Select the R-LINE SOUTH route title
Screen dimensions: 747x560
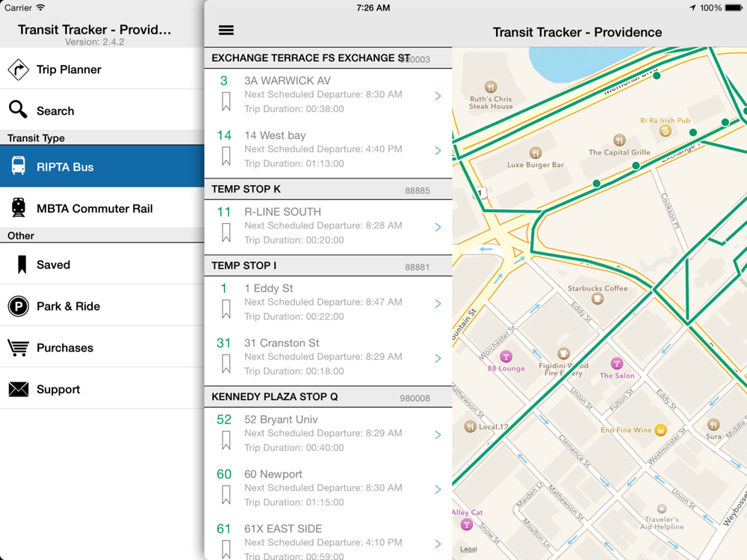point(282,212)
